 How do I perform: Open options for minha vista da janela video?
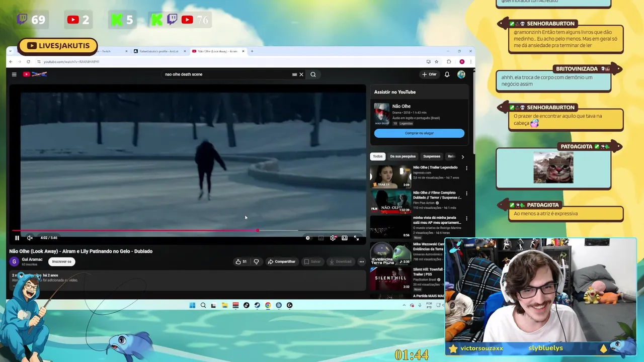point(466,218)
